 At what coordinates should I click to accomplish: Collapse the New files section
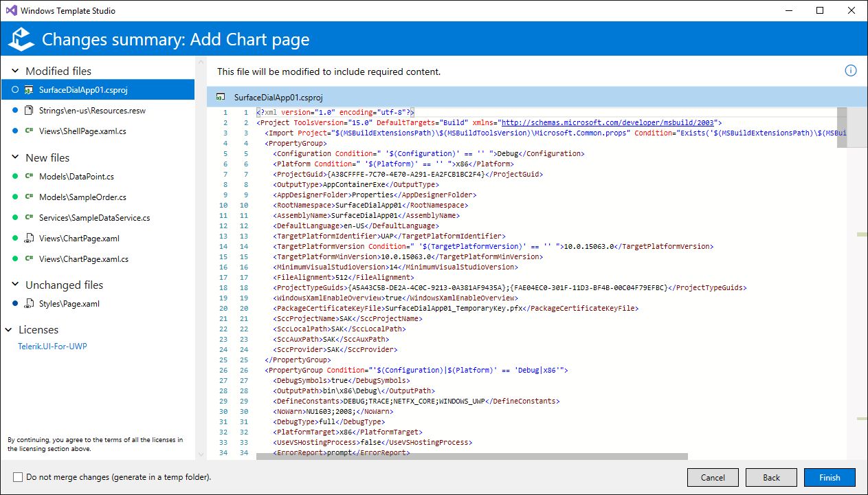pyautogui.click(x=15, y=157)
